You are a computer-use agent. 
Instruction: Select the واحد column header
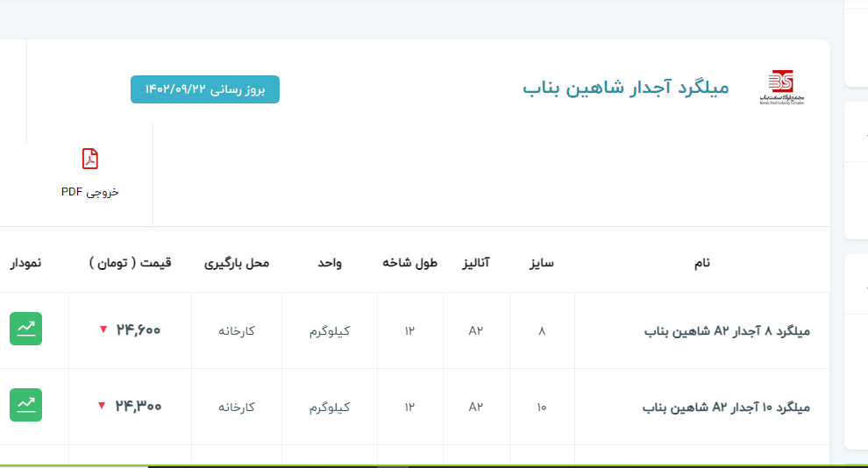(330, 263)
